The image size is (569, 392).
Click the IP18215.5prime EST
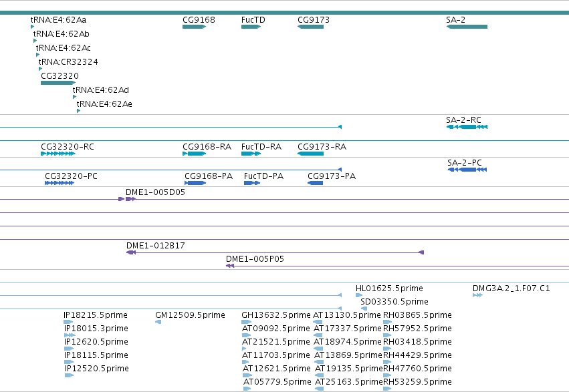68,322
